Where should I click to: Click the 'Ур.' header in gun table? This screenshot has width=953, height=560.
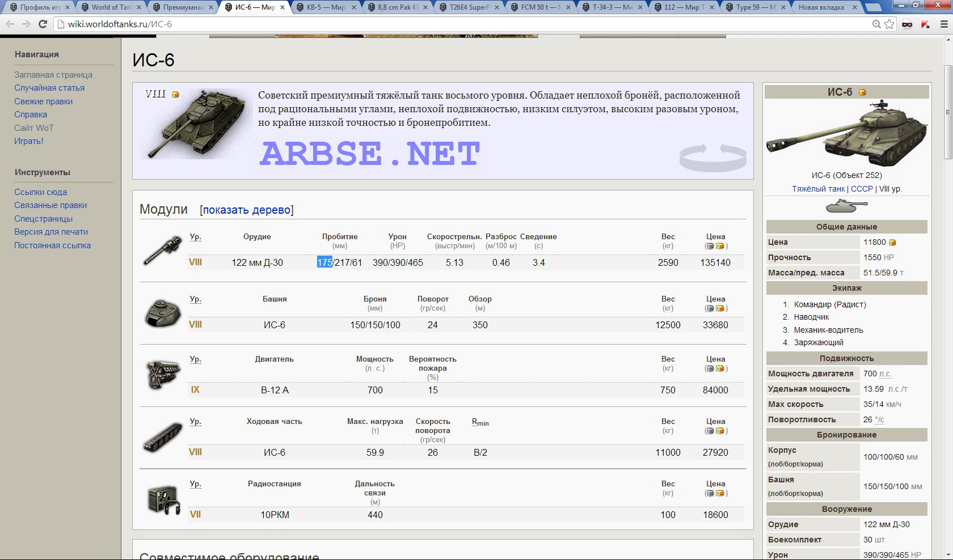coord(195,237)
